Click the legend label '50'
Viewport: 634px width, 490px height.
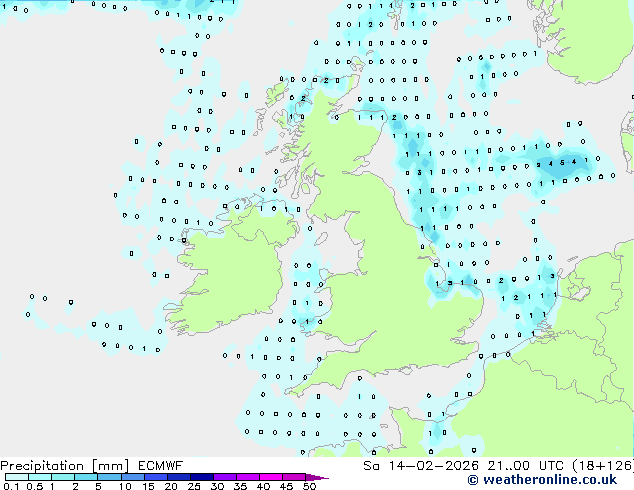coord(309,486)
